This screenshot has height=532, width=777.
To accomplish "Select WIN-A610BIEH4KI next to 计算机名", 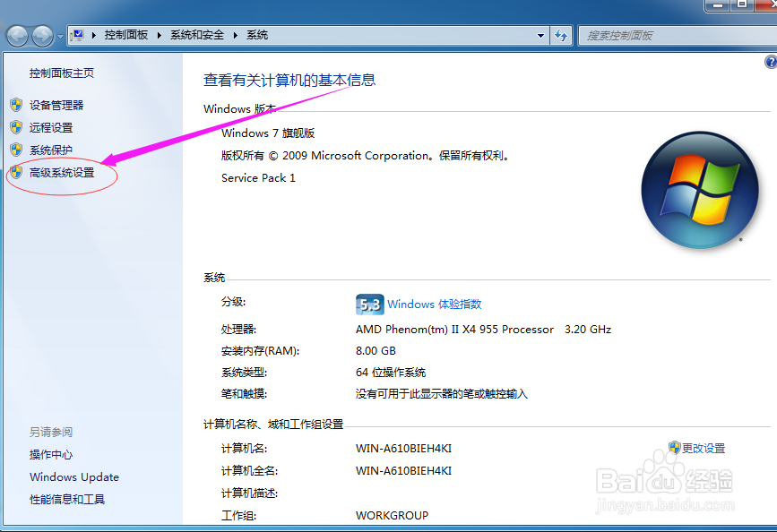I will [x=403, y=449].
